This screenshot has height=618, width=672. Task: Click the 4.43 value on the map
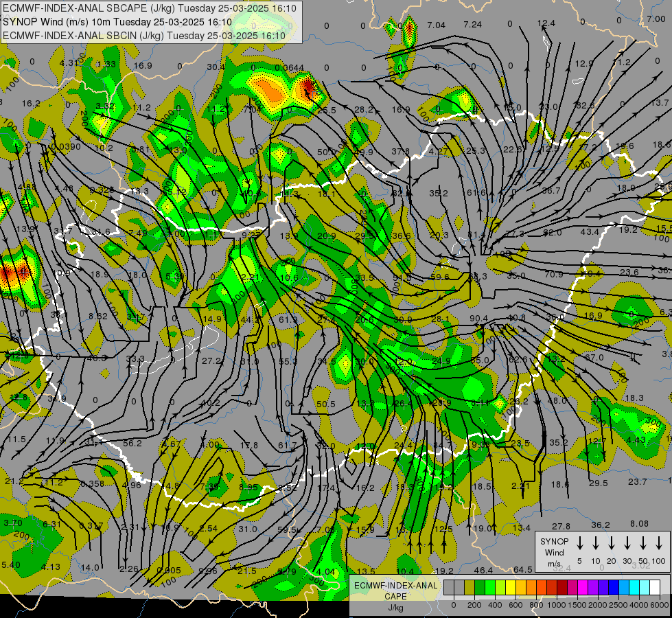[636, 439]
